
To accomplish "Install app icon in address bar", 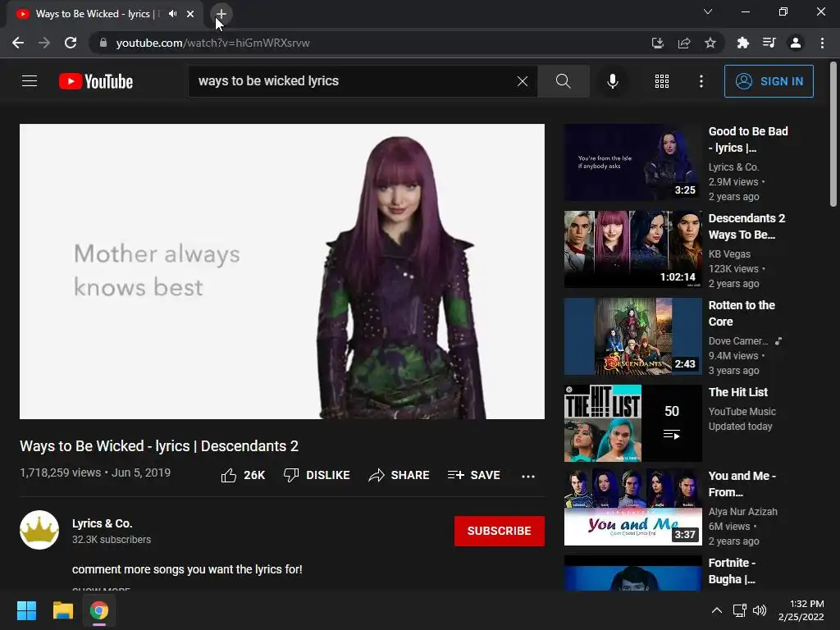I will 657,43.
